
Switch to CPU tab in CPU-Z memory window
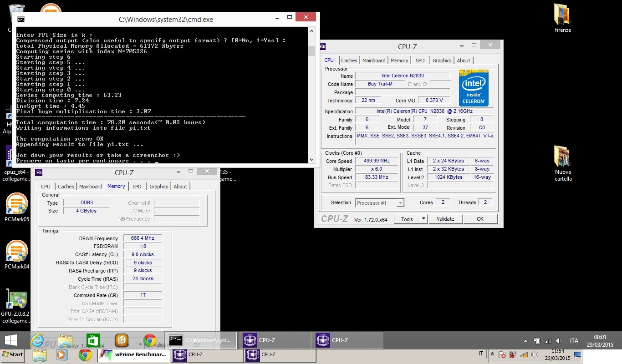[x=46, y=187]
